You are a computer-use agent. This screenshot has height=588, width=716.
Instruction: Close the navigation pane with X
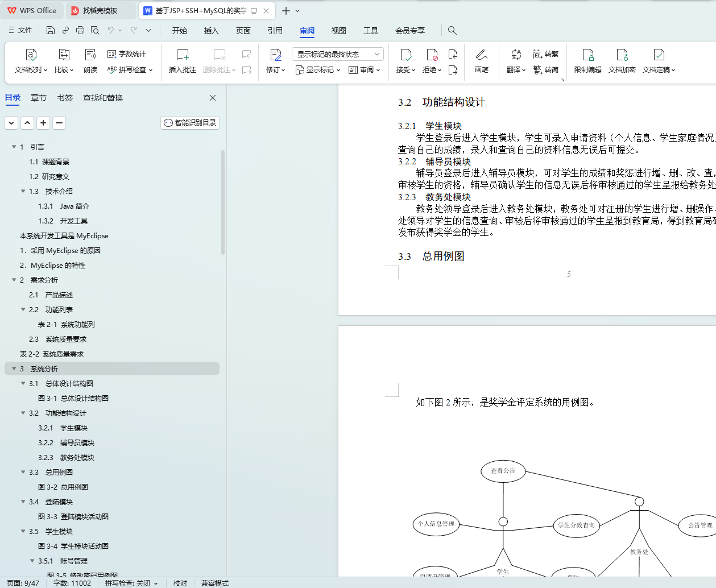(x=213, y=98)
